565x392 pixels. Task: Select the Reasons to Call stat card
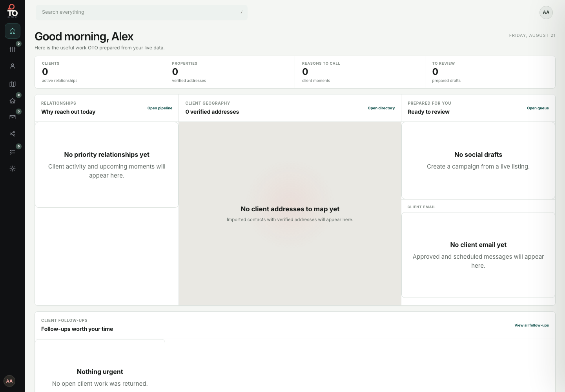tap(360, 72)
